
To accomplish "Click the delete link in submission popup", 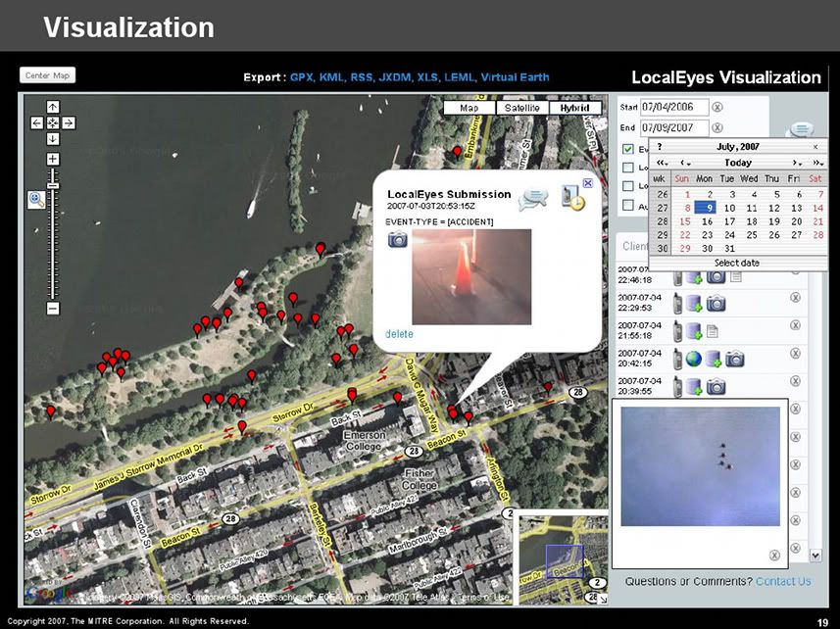I will point(399,334).
